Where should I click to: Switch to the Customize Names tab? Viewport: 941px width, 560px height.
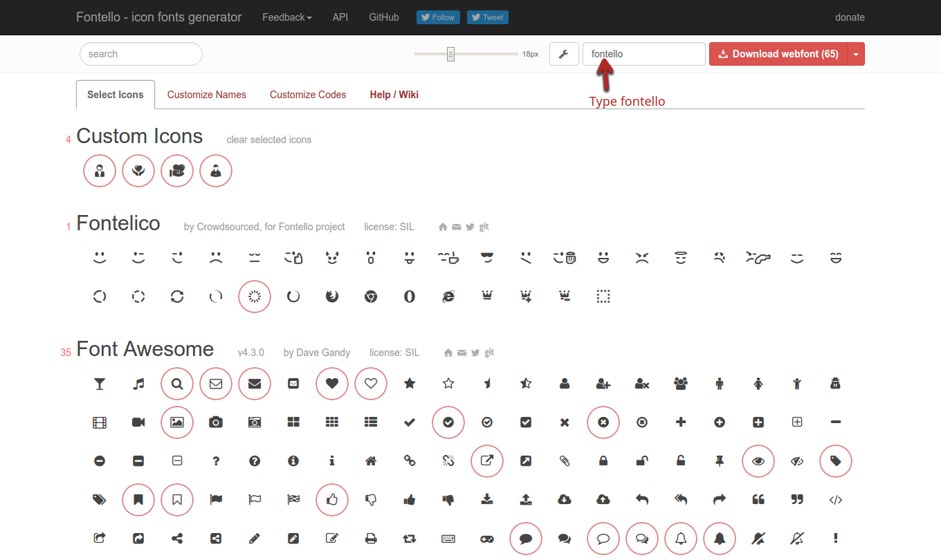coord(206,94)
